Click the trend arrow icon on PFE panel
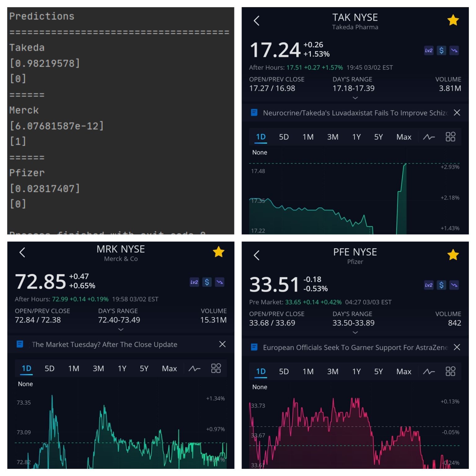Viewport: 476px width, 476px height. pyautogui.click(x=454, y=285)
